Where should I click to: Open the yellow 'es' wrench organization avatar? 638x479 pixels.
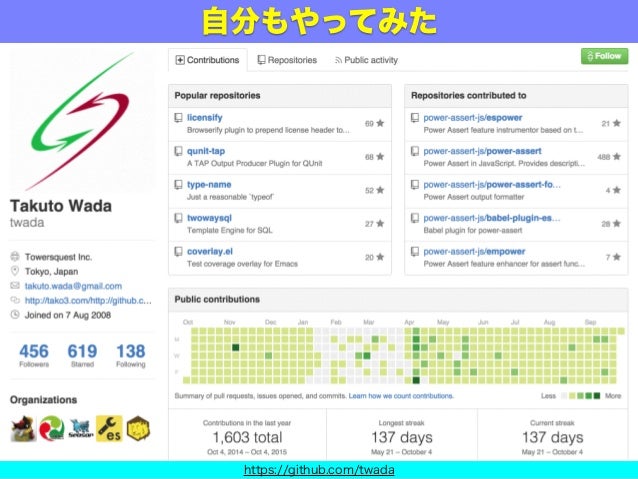click(109, 429)
